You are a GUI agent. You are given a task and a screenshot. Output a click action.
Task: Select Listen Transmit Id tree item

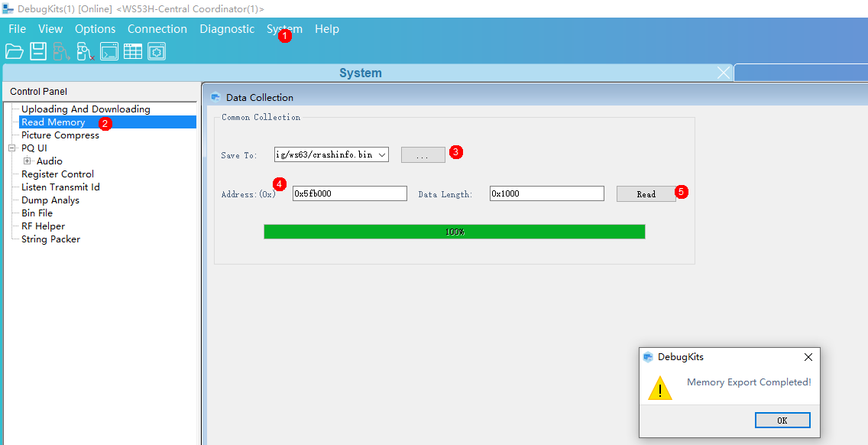tap(60, 187)
